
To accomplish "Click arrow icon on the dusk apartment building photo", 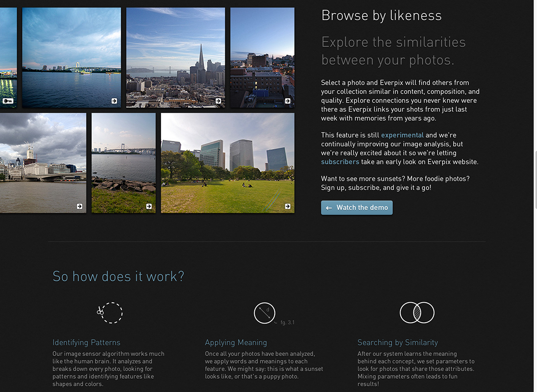I will coord(288,101).
